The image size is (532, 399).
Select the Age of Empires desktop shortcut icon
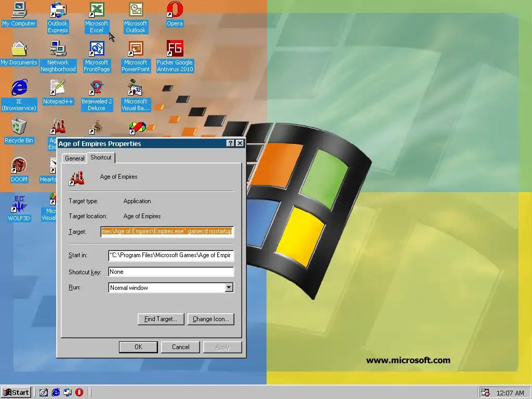pos(58,127)
